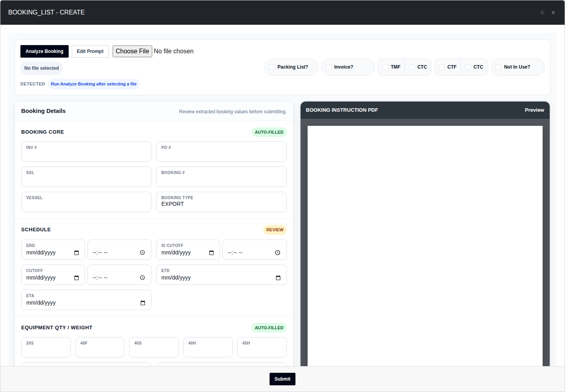Viewport: 565px width, 392px height.
Task: Enable the CTF checkbox
Action: (442, 67)
